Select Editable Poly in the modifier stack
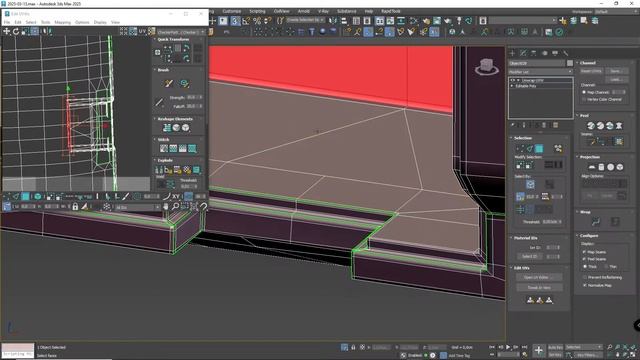640x360 pixels. [x=526, y=86]
